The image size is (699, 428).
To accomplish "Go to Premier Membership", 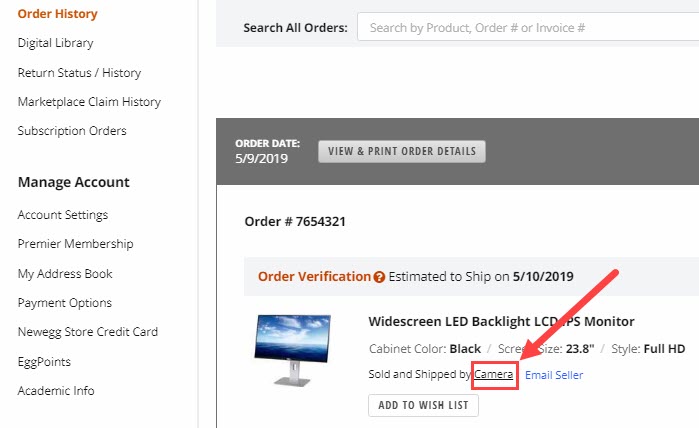I will click(x=75, y=244).
